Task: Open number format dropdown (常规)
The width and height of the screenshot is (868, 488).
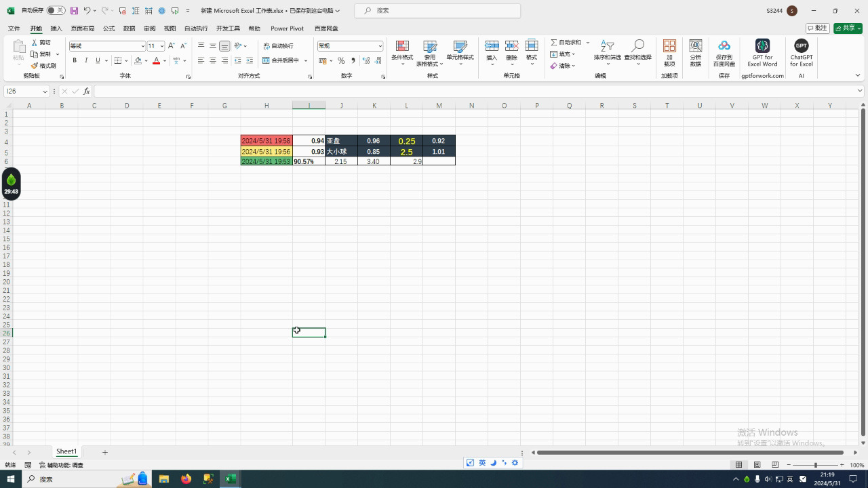Action: pyautogui.click(x=380, y=46)
